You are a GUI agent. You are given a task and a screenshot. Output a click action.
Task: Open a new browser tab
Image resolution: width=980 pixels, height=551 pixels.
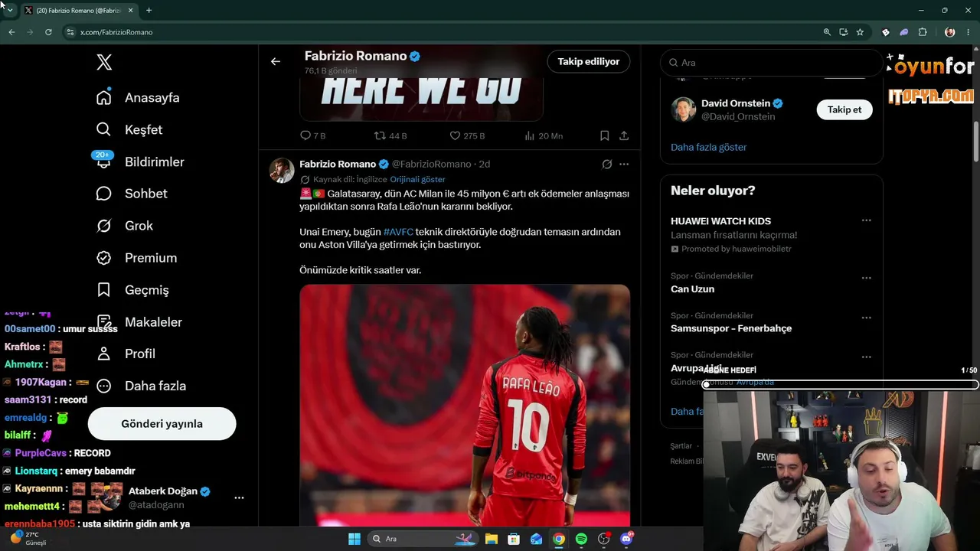click(149, 11)
